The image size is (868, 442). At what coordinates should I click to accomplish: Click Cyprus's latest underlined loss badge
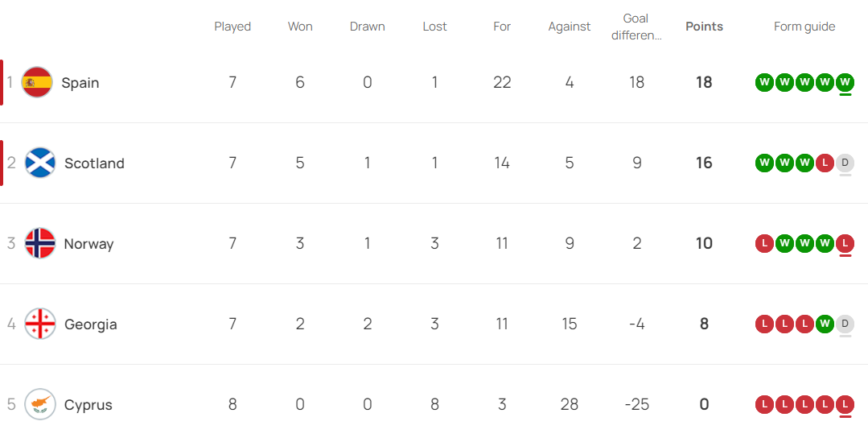tap(845, 404)
